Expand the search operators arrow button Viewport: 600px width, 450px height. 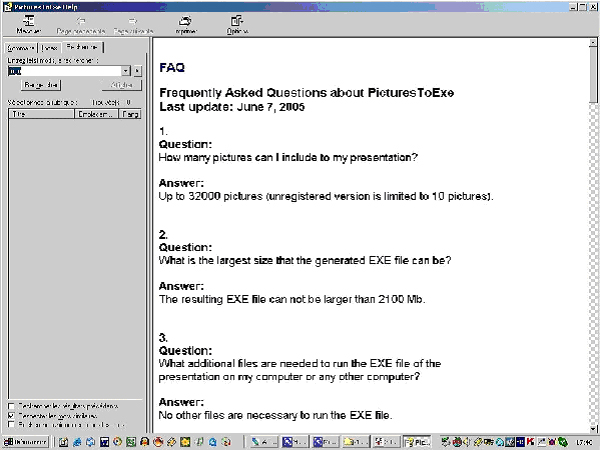tap(137, 71)
